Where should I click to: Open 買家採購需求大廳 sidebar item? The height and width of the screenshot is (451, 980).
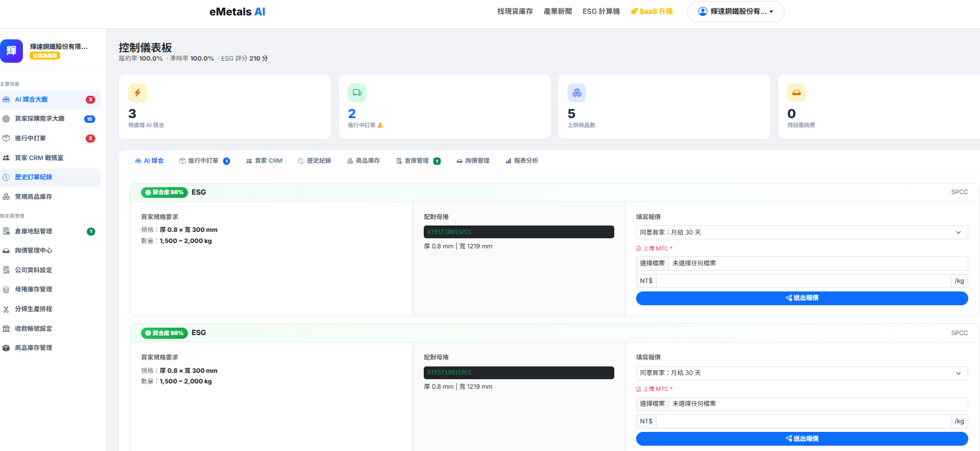click(x=49, y=119)
